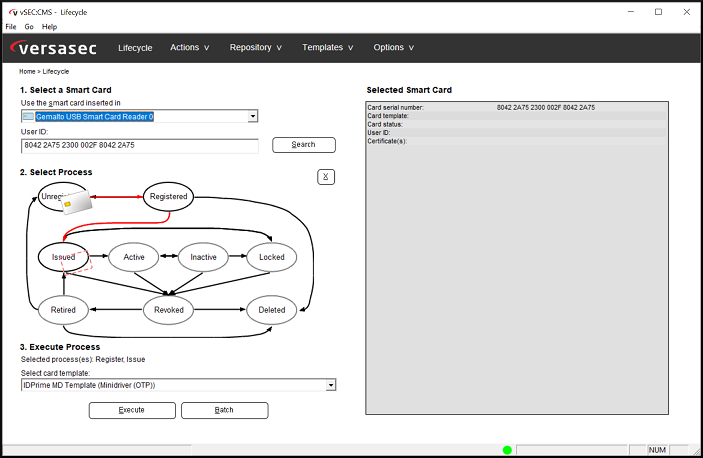Select the Registered state node

click(168, 196)
